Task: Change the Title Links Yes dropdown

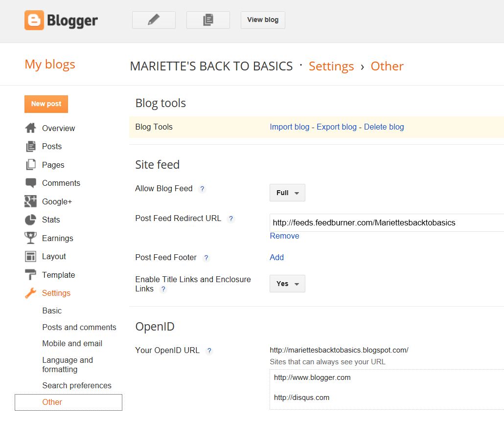Action: [287, 284]
